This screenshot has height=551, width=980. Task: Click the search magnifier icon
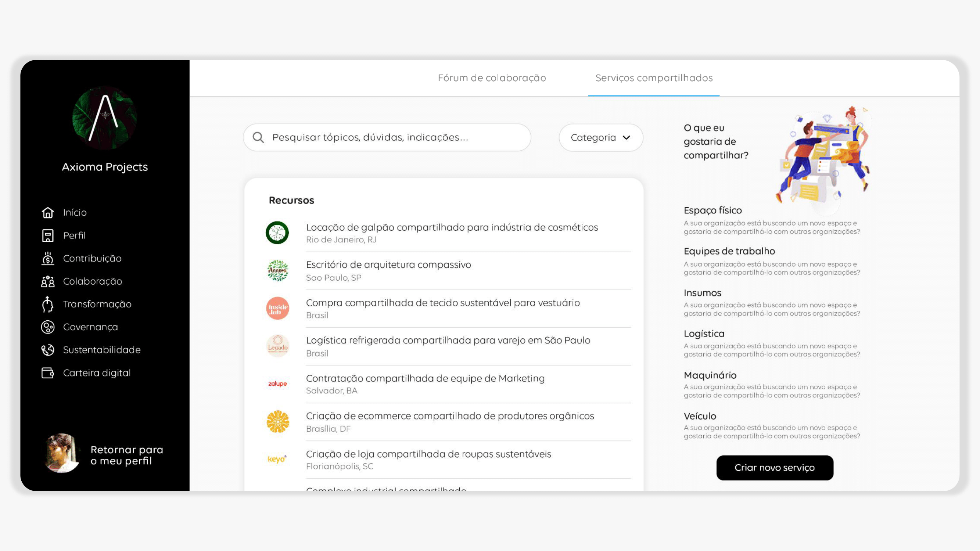tap(258, 137)
